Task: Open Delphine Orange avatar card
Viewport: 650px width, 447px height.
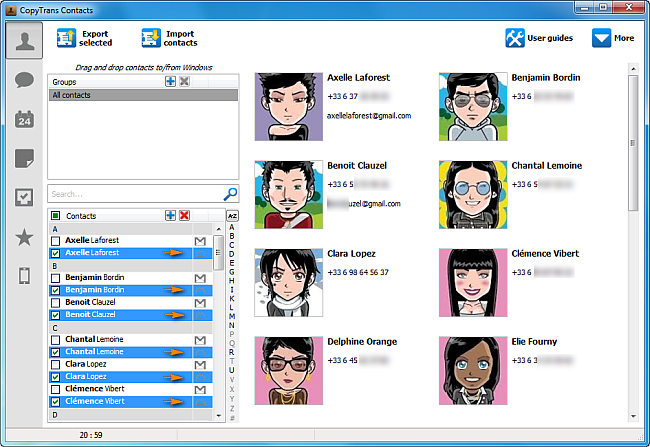Action: coord(289,371)
